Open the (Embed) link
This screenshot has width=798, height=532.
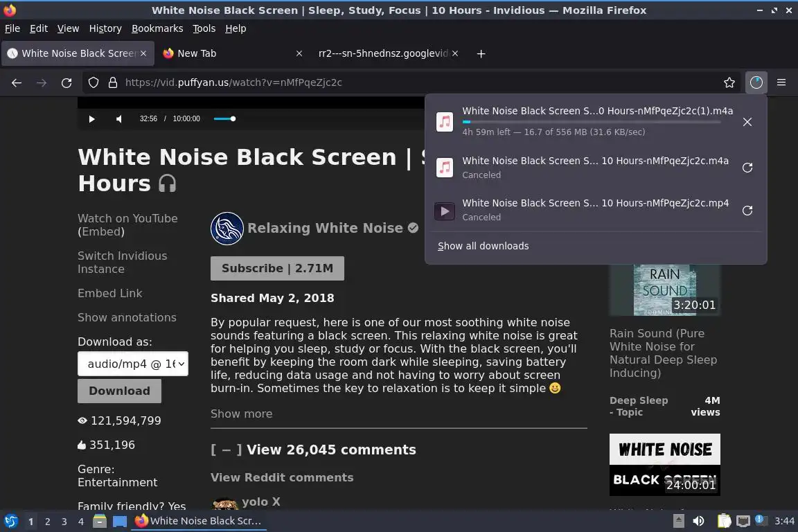(100, 231)
